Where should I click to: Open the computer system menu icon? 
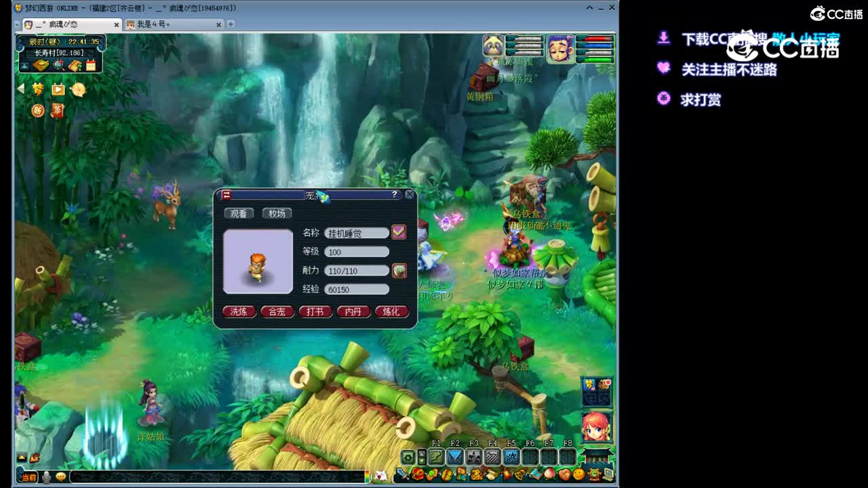tap(608, 474)
